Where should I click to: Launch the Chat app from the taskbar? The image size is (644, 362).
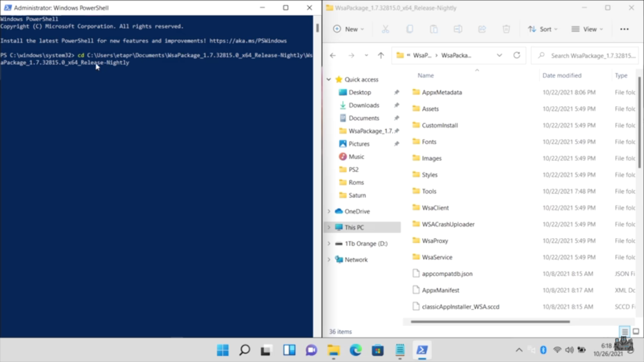311,350
